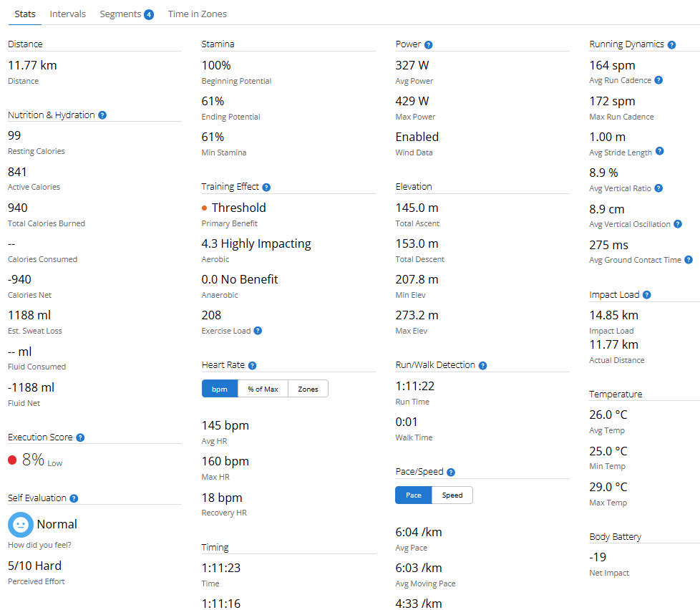Switch heart rate display to % of Max
This screenshot has height=610, width=700.
tap(263, 389)
